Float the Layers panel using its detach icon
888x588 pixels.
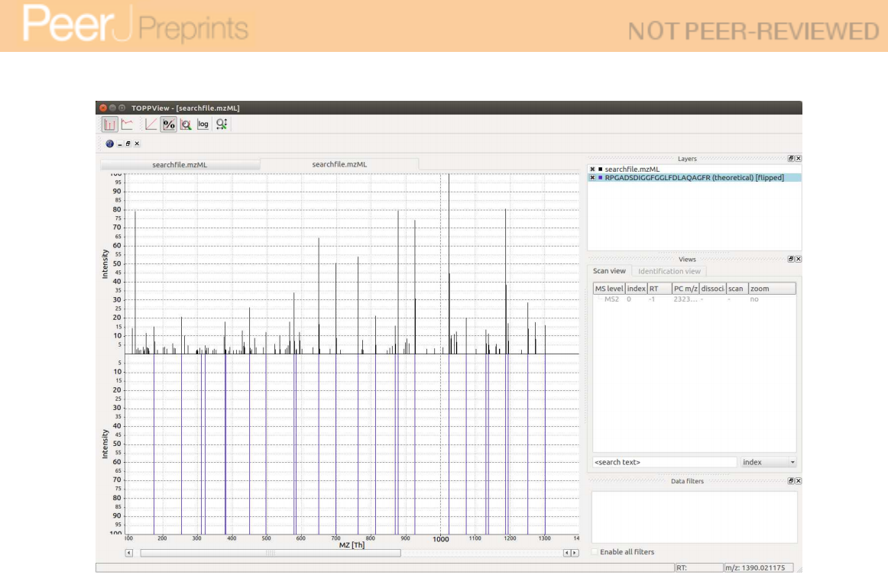[791, 159]
